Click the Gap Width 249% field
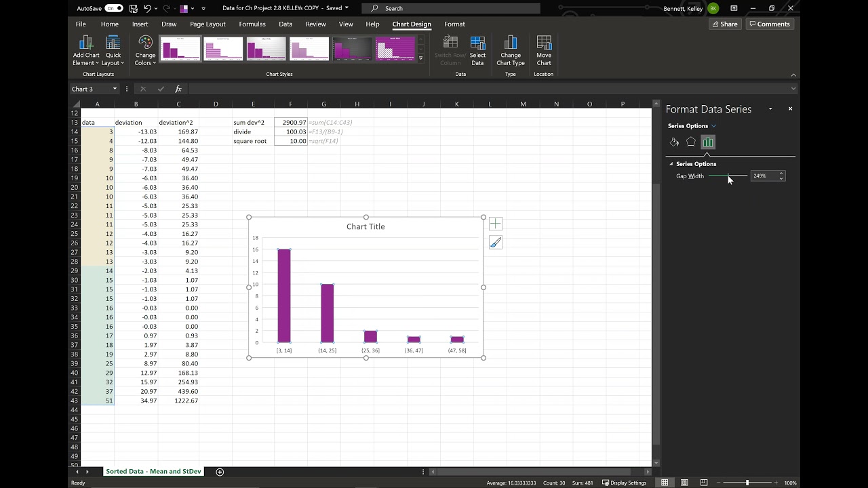This screenshot has height=488, width=868. 764,176
